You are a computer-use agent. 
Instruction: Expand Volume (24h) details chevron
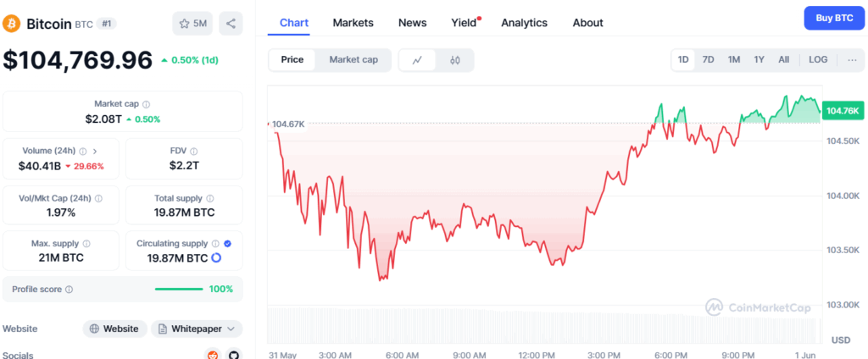[x=95, y=151]
